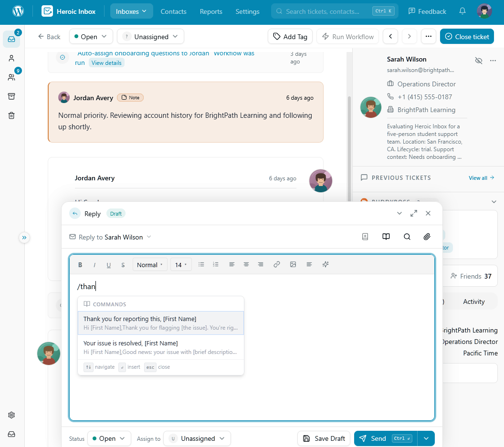Image resolution: width=504 pixels, height=447 pixels.
Task: Open the archive sidebar icon
Action: [11, 96]
